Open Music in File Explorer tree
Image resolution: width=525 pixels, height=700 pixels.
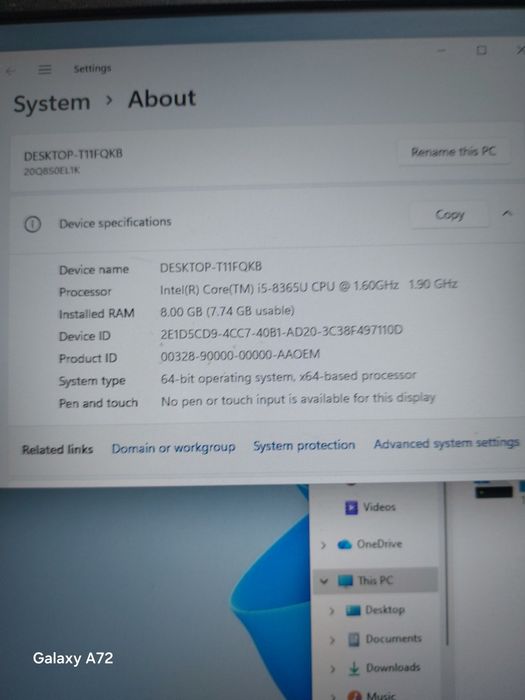381,695
